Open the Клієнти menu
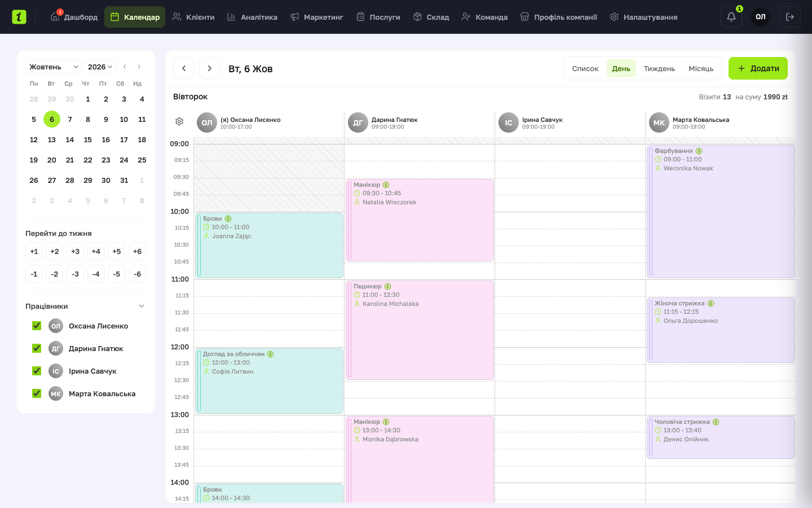The image size is (812, 508). [x=193, y=17]
